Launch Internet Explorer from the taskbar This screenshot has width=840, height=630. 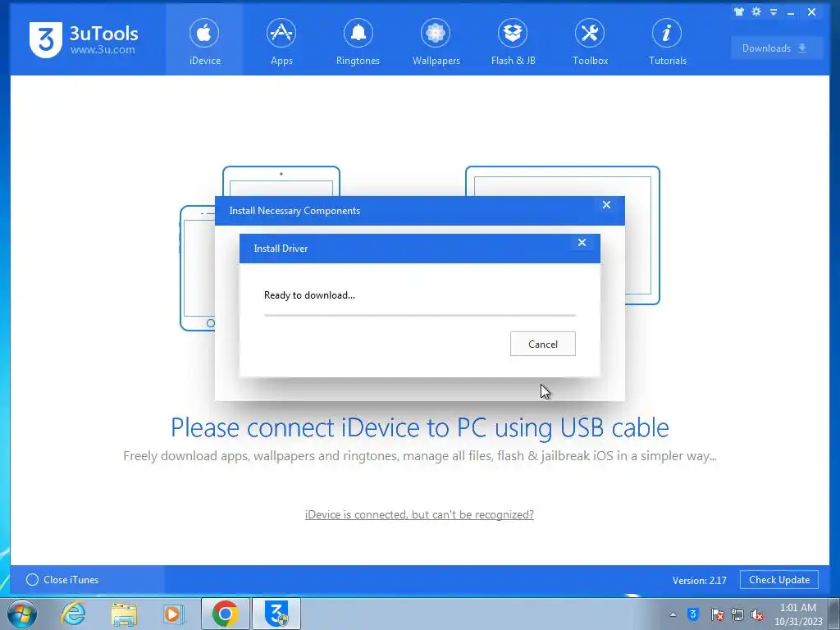pyautogui.click(x=73, y=614)
